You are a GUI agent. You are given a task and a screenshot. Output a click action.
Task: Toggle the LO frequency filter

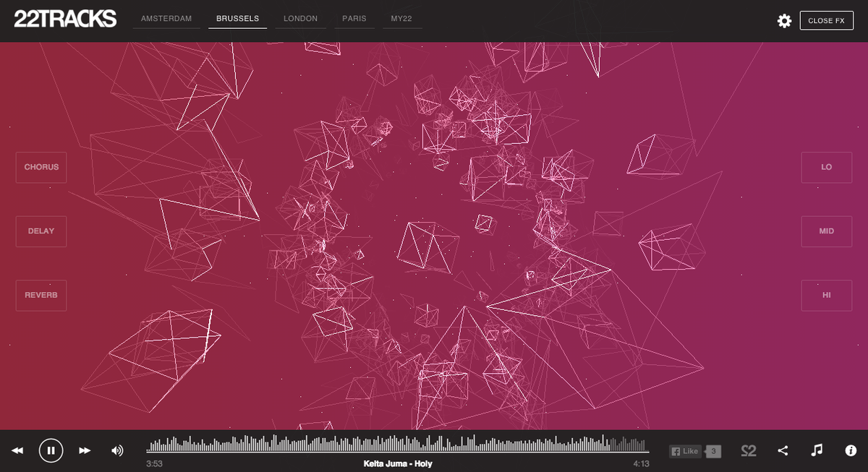pos(827,167)
